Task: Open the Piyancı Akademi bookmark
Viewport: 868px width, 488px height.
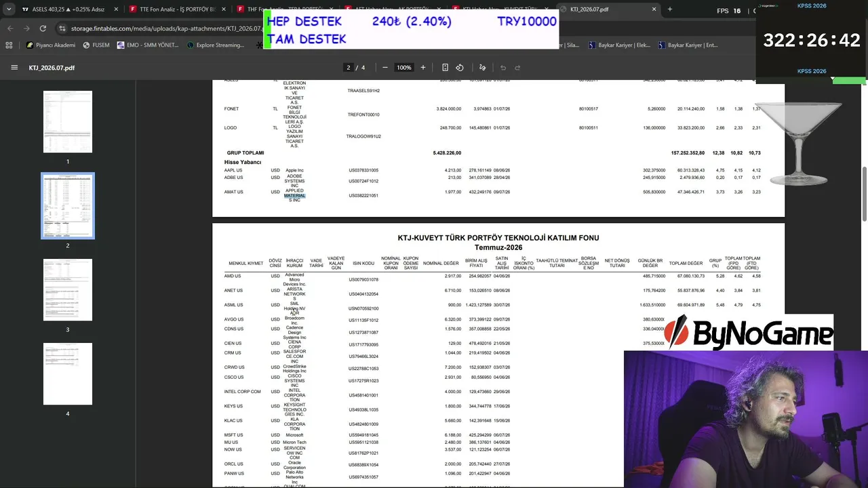Action: 51,45
